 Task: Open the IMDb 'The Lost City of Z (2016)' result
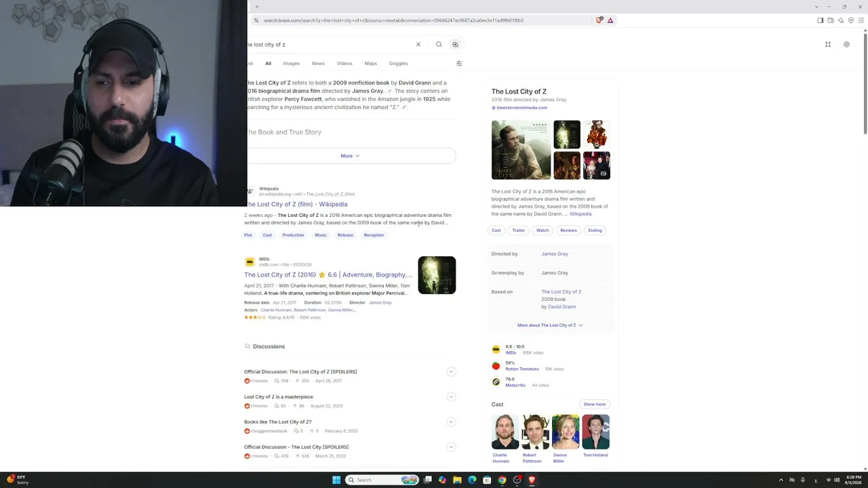(328, 274)
